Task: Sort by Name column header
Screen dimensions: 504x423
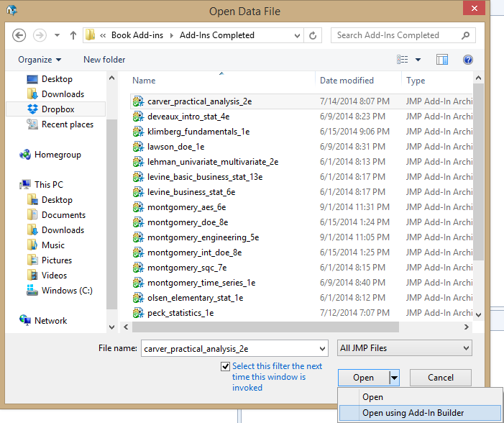Action: point(144,81)
